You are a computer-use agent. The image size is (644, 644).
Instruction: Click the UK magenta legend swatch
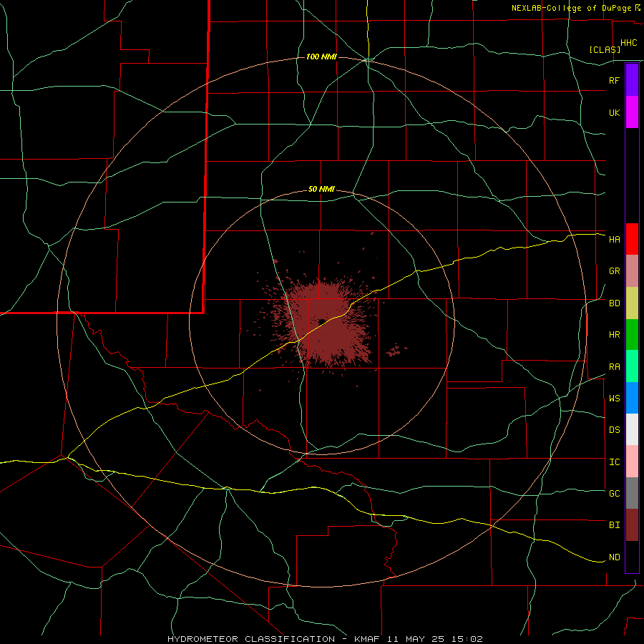point(632,112)
